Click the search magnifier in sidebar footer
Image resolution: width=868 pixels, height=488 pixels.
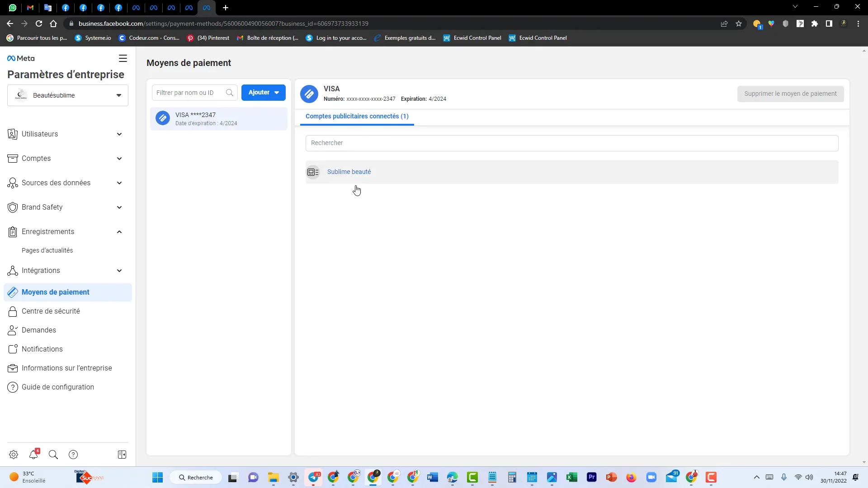[53, 455]
